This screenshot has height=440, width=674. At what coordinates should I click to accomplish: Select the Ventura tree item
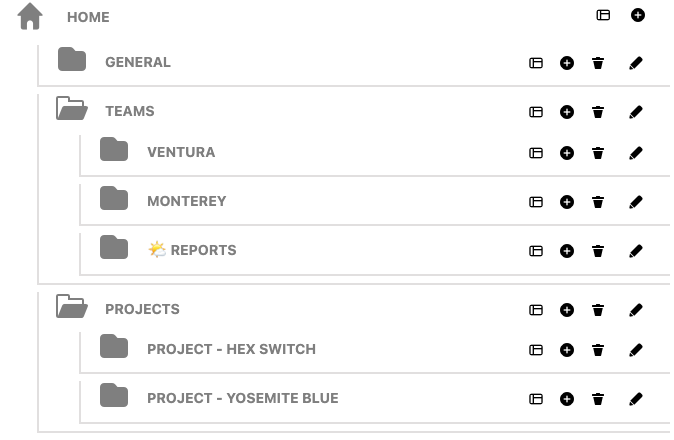(x=181, y=152)
